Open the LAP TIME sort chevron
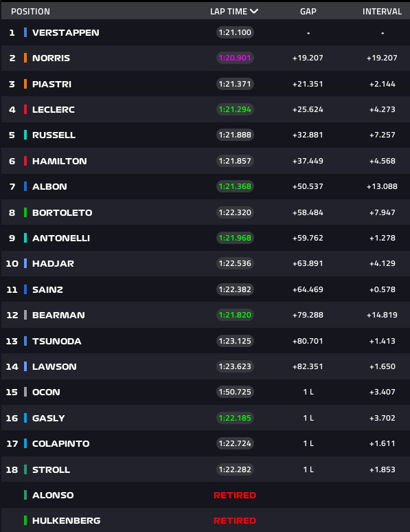The image size is (410, 532). pyautogui.click(x=254, y=11)
